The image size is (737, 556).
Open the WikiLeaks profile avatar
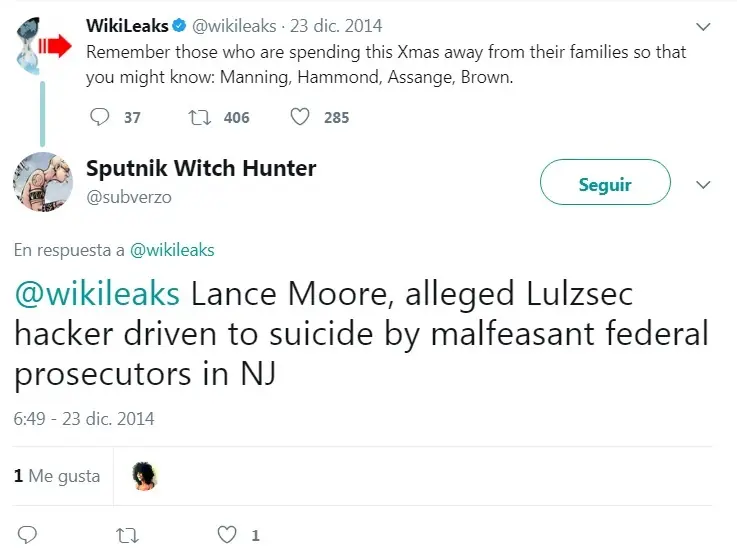[x=41, y=45]
